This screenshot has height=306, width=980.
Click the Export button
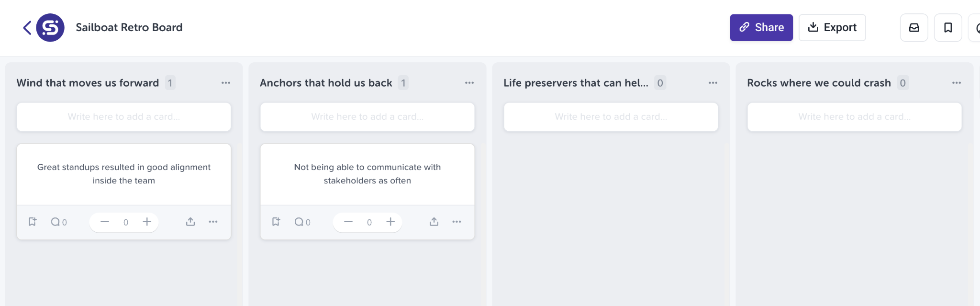coord(832,27)
